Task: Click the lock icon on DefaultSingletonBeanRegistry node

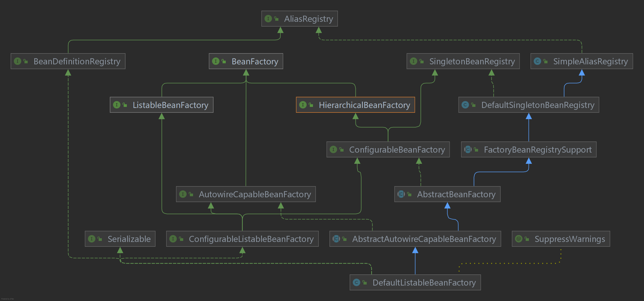Action: click(x=474, y=105)
